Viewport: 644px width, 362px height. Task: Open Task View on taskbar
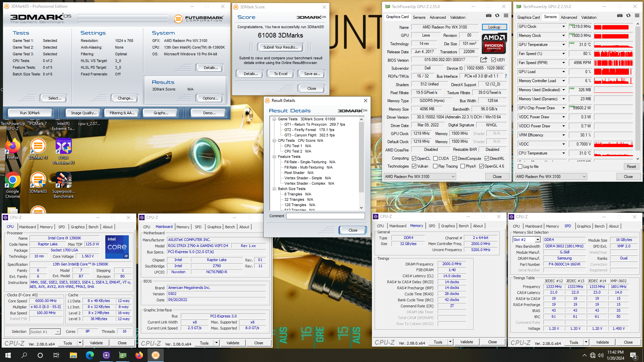click(x=56, y=355)
